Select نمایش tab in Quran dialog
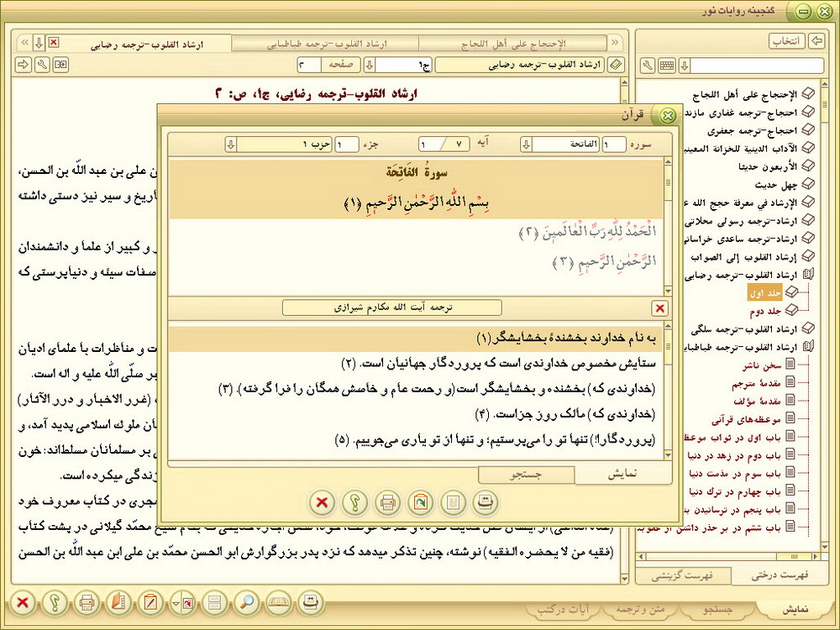This screenshot has height=630, width=840. point(622,475)
